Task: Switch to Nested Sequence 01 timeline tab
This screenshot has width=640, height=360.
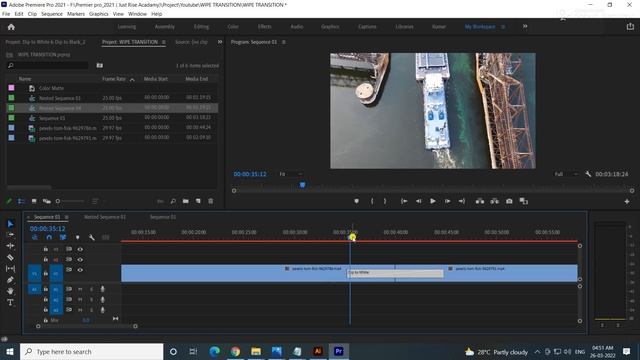Action: tap(105, 217)
